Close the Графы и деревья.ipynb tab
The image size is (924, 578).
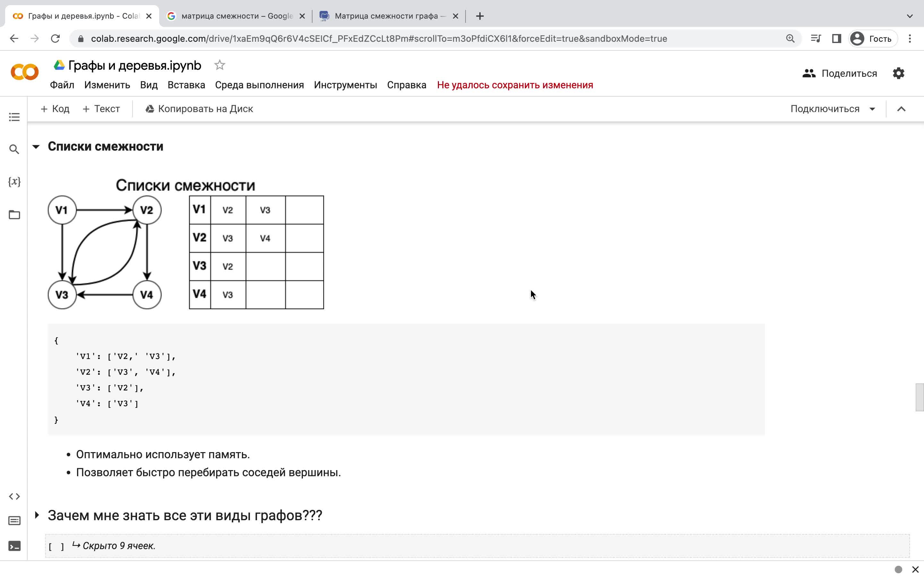pyautogui.click(x=149, y=16)
